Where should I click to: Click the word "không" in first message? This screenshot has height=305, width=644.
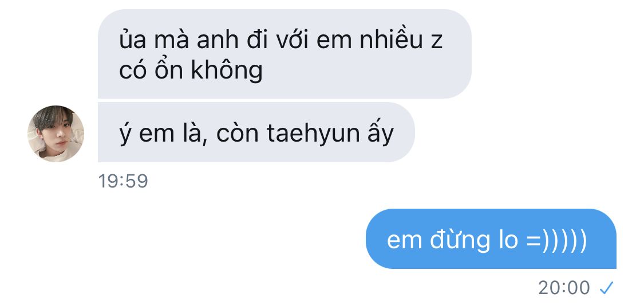coord(227,71)
